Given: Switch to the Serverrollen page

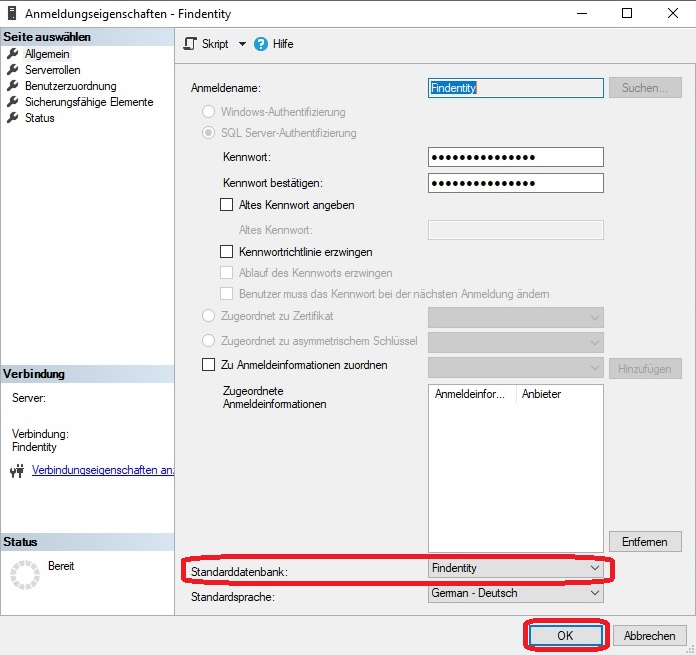Looking at the screenshot, I should (x=52, y=70).
